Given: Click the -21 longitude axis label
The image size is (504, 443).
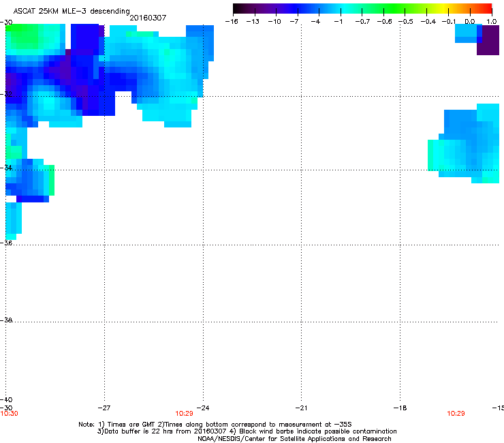Looking at the screenshot, I should click(301, 408).
